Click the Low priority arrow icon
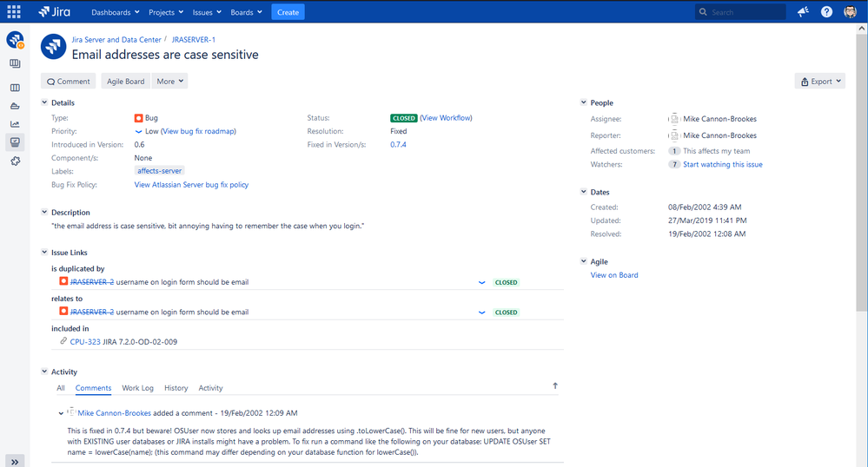The image size is (868, 467). click(138, 132)
